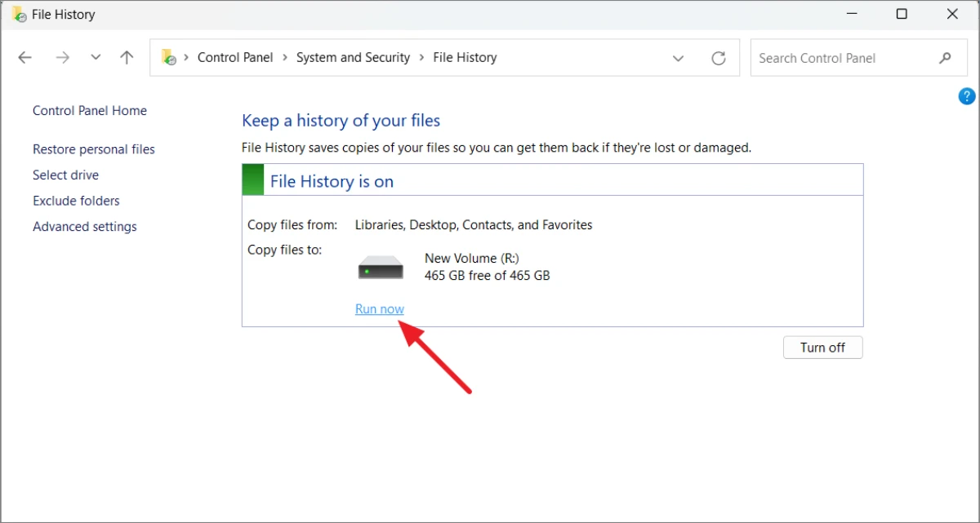Expand chevron after System and Security
This screenshot has height=523, width=980.
coord(421,58)
